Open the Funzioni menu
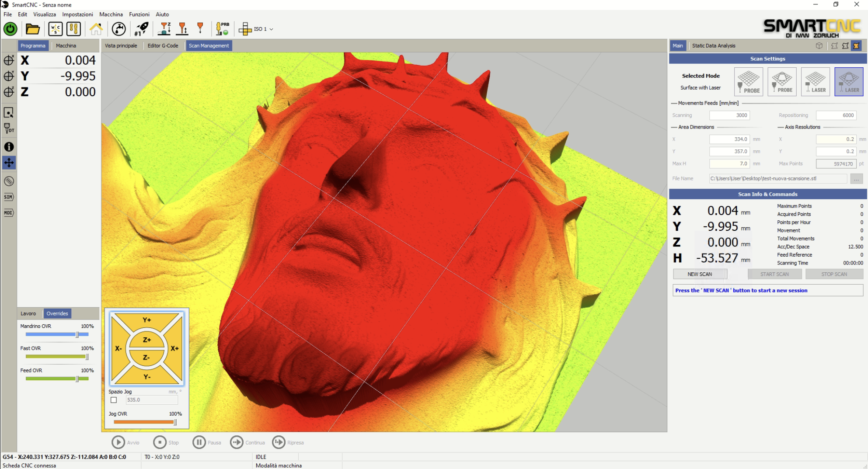The image size is (868, 469). 139,14
